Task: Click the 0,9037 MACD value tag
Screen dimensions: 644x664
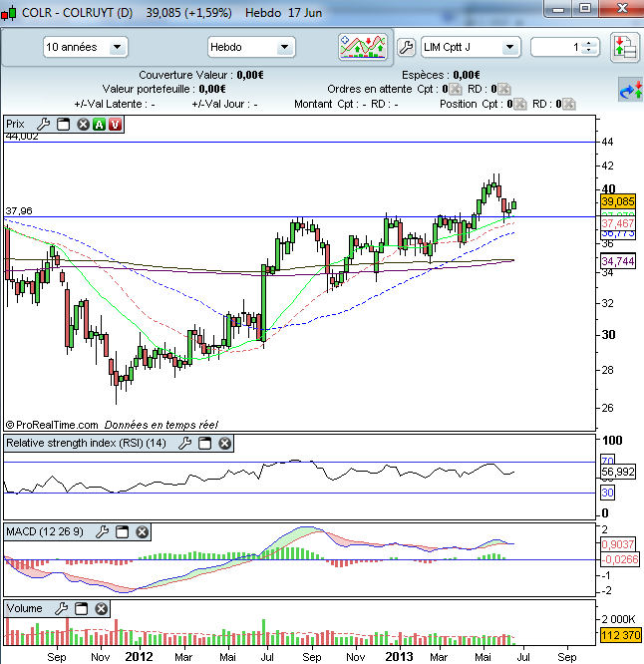Action: (618, 544)
